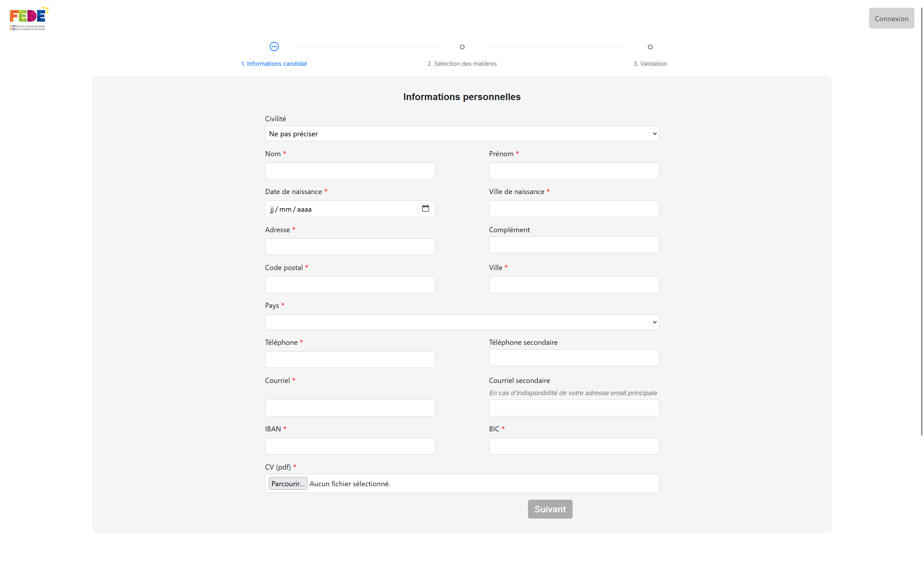Click the IBAN text field
Viewport: 924px width, 577px height.
coord(350,446)
